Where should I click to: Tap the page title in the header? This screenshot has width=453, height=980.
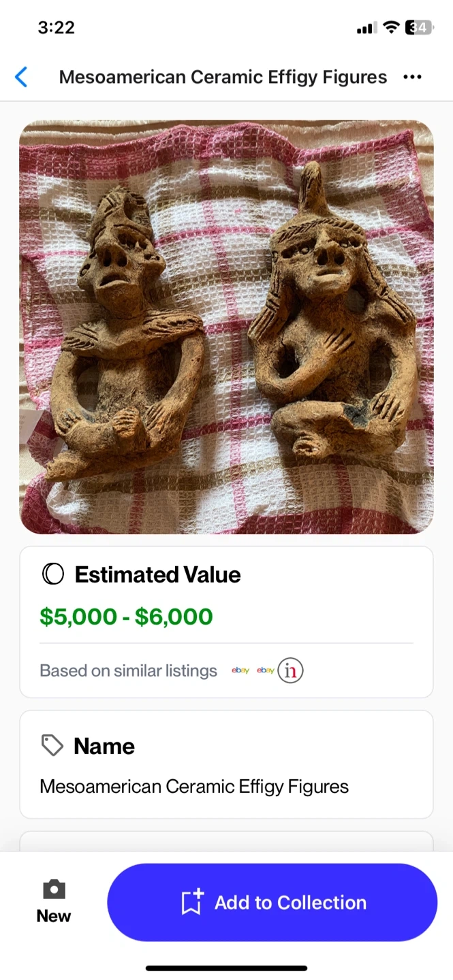(x=223, y=77)
